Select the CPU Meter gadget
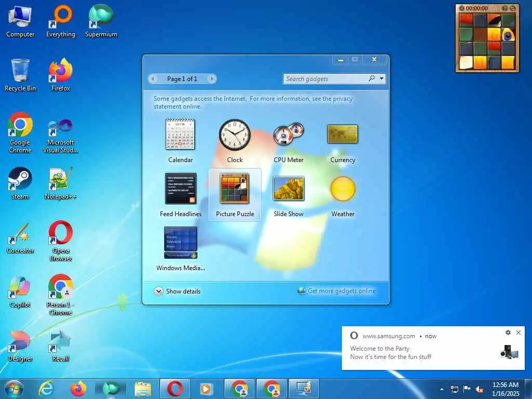 point(289,140)
